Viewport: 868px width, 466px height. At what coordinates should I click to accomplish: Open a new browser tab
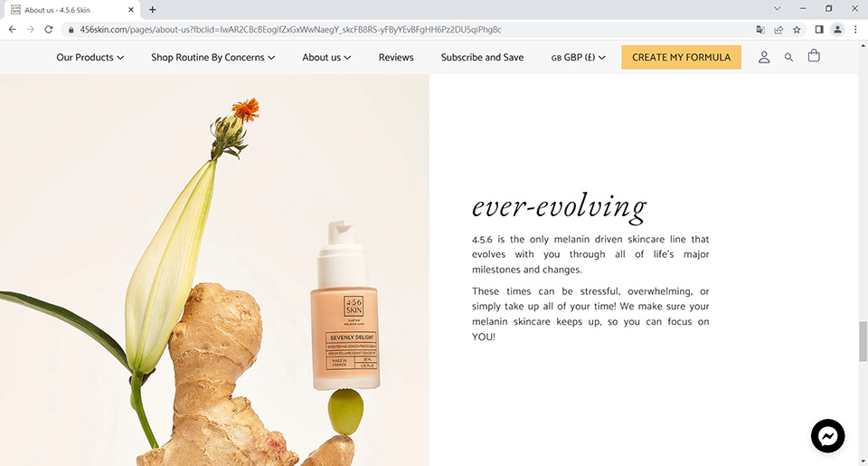(152, 9)
